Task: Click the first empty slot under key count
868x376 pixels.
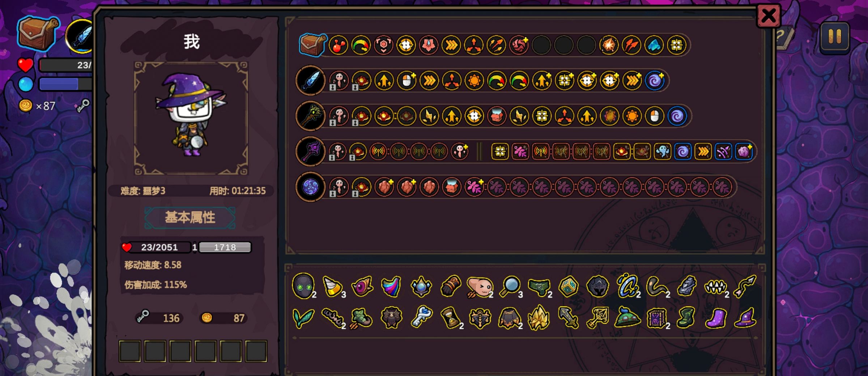Action: 130,351
